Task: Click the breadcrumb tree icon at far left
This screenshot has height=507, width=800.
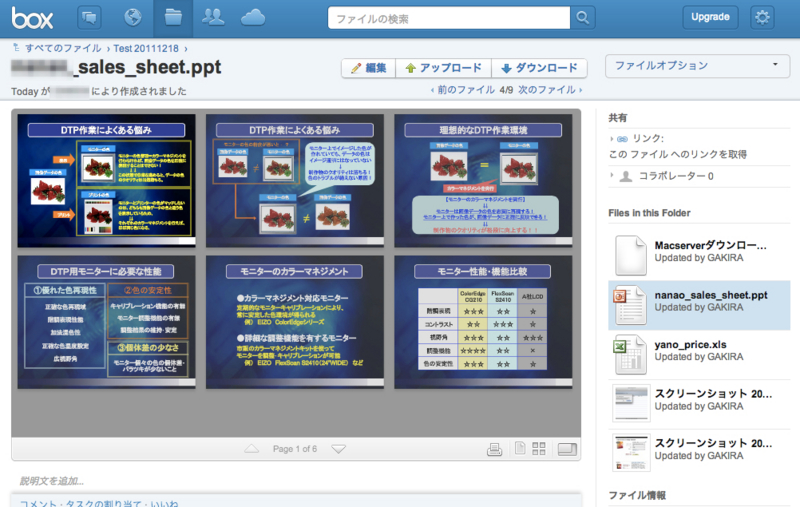Action: (16, 47)
